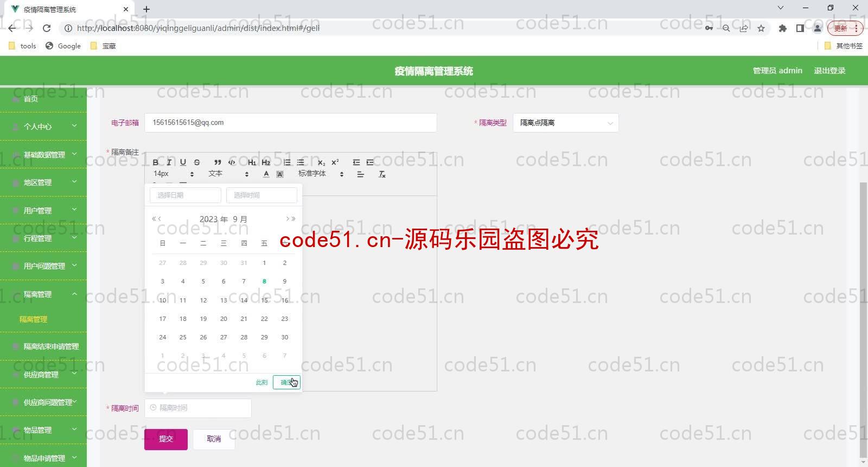Apply Heading 1 style

coord(252,162)
